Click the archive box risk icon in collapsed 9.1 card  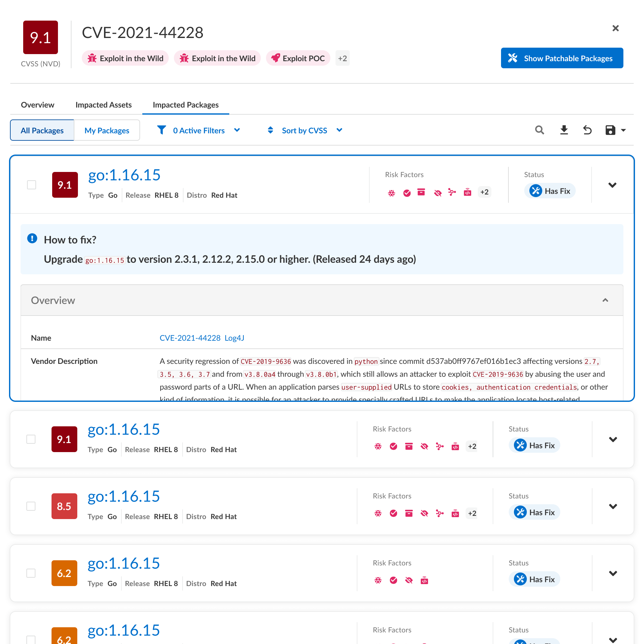tap(409, 446)
